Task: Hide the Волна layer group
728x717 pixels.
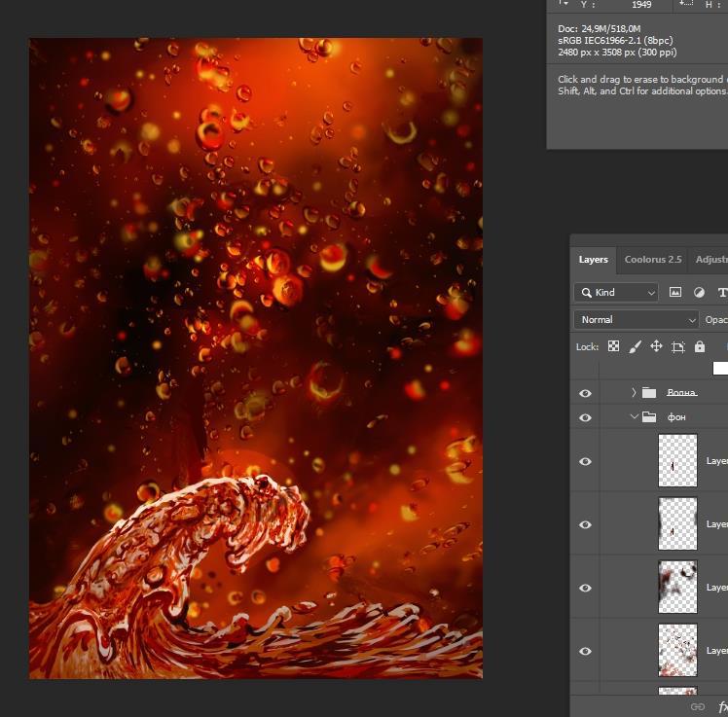Action: (585, 393)
